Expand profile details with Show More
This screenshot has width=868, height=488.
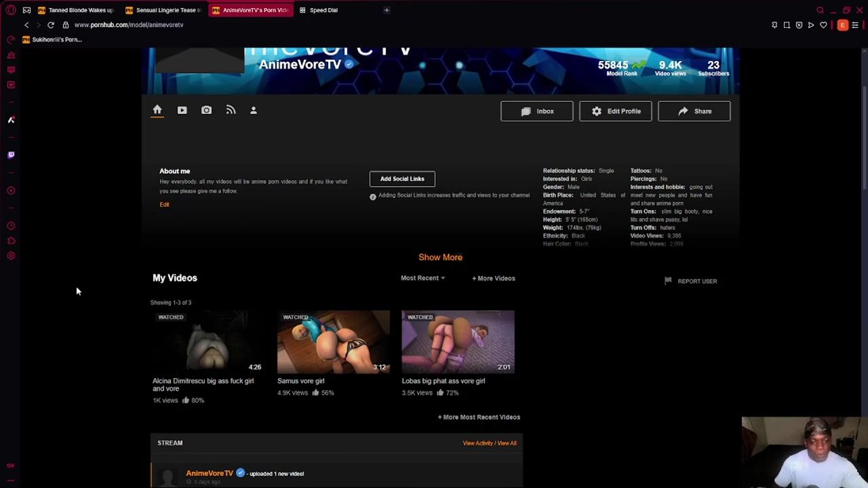[440, 258]
